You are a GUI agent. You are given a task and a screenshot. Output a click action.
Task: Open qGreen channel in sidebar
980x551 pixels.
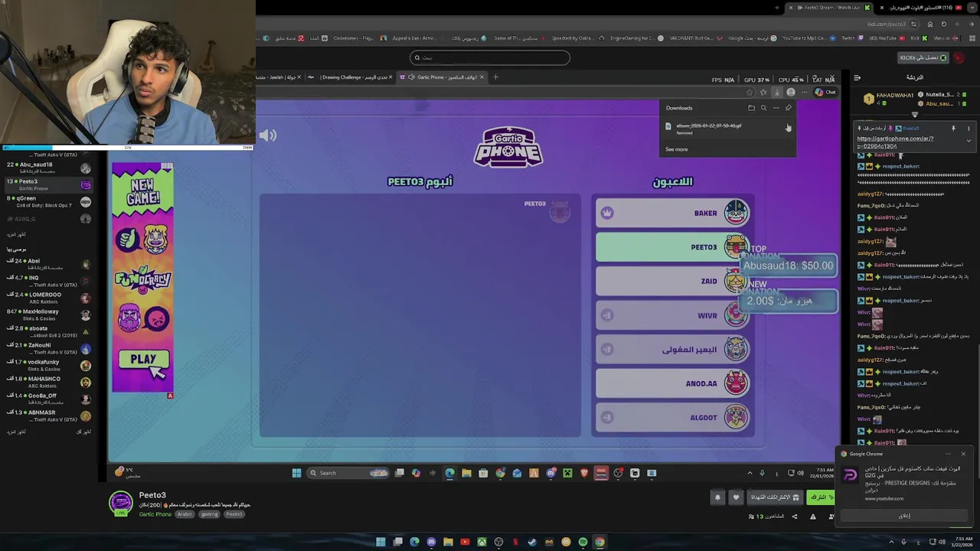(x=47, y=201)
